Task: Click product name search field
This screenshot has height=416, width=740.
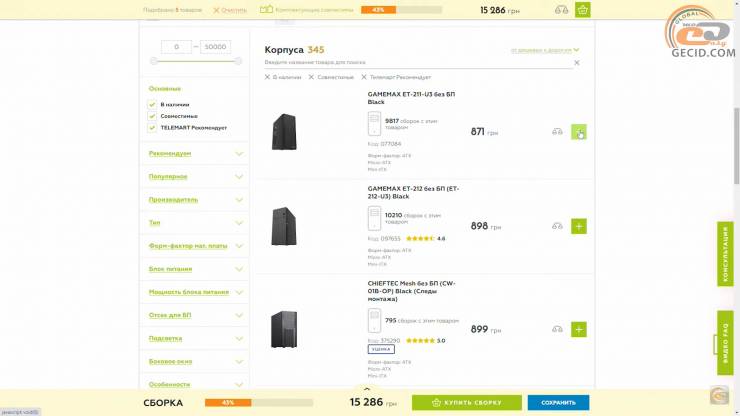Action: (418, 62)
